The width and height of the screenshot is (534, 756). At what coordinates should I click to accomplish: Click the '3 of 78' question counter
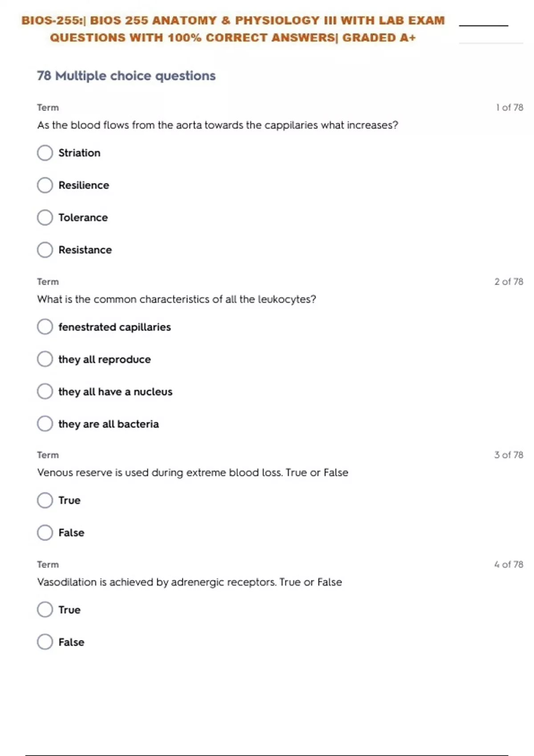click(509, 455)
